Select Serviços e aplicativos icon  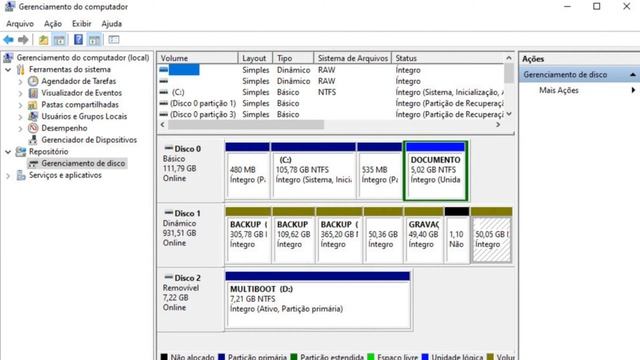(21, 175)
